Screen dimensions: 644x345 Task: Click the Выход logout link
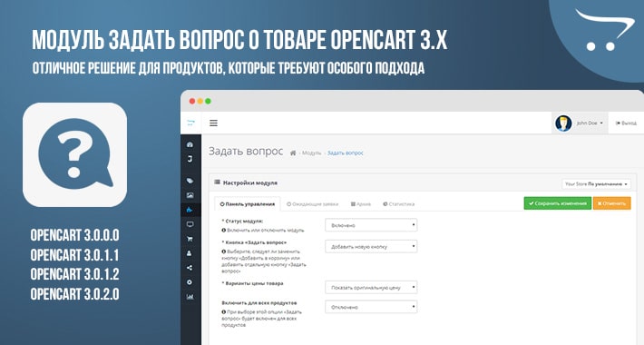click(x=626, y=123)
